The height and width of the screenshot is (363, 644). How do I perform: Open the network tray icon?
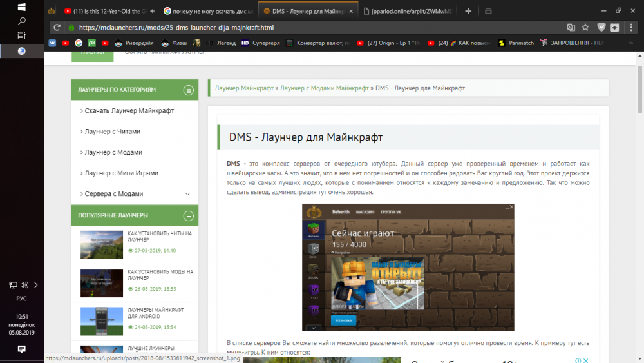coord(13,285)
